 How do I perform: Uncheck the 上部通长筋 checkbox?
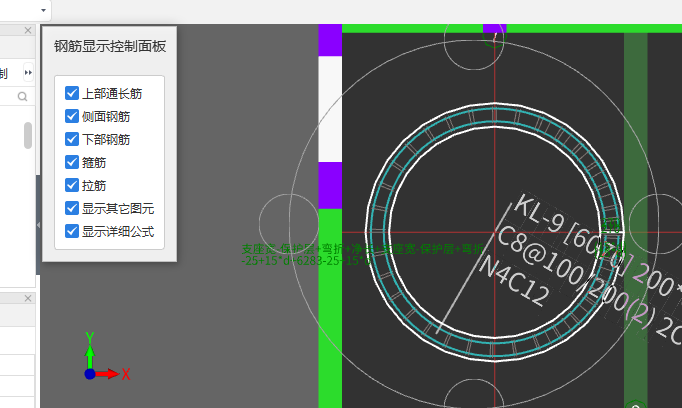(x=72, y=93)
